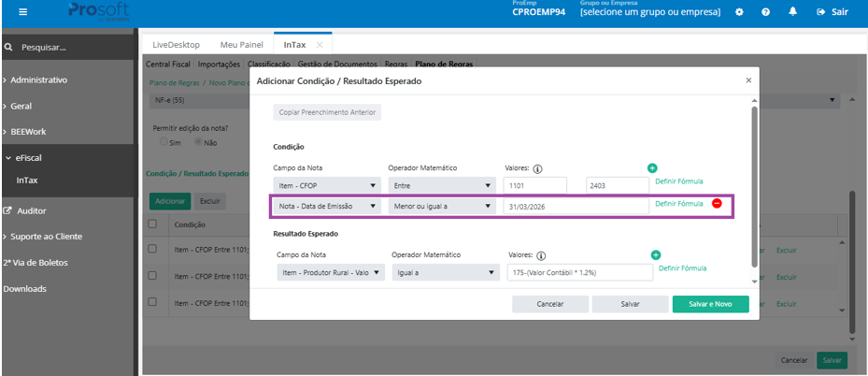Remove condition with red minus icon
Viewport: 868px width, 376px height.
717,203
